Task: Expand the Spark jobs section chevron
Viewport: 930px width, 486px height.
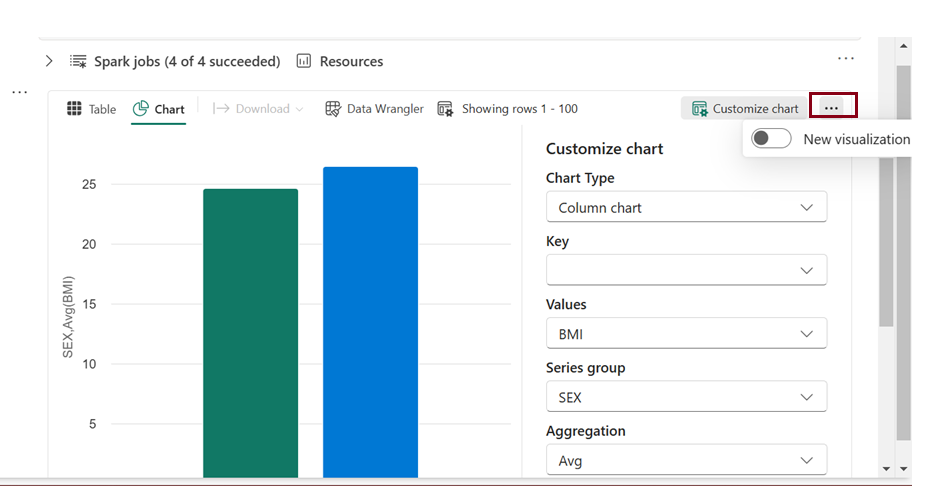Action: (49, 61)
